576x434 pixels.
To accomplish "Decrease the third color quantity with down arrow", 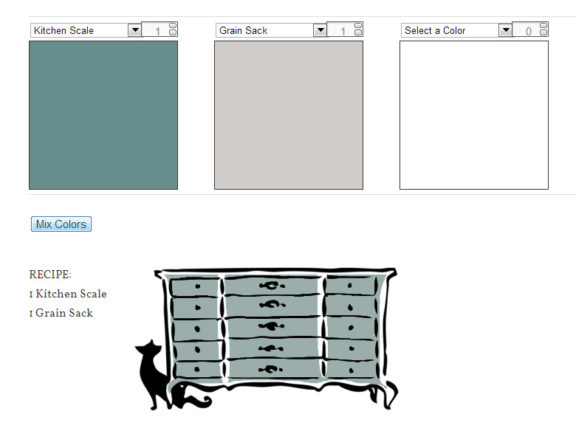I will tap(544, 33).
